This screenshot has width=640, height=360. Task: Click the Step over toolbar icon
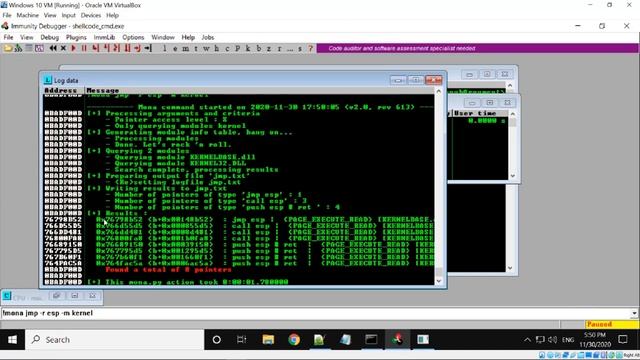coord(106,48)
